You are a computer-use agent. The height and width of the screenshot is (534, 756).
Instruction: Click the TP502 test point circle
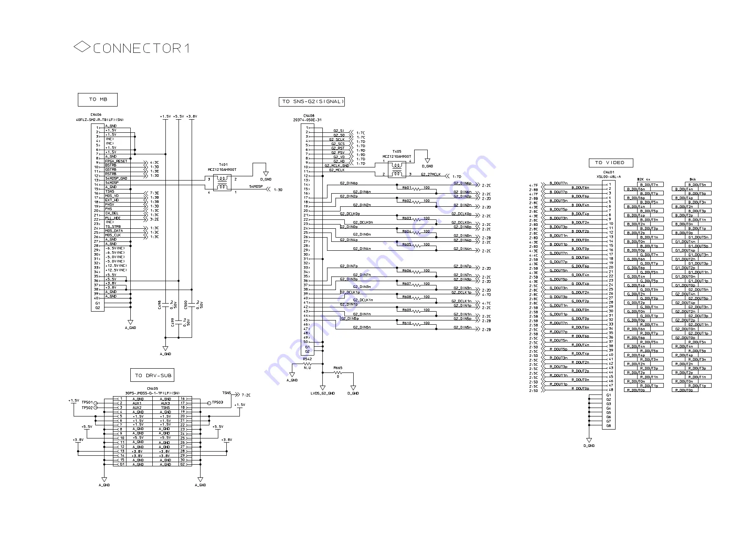click(x=96, y=408)
